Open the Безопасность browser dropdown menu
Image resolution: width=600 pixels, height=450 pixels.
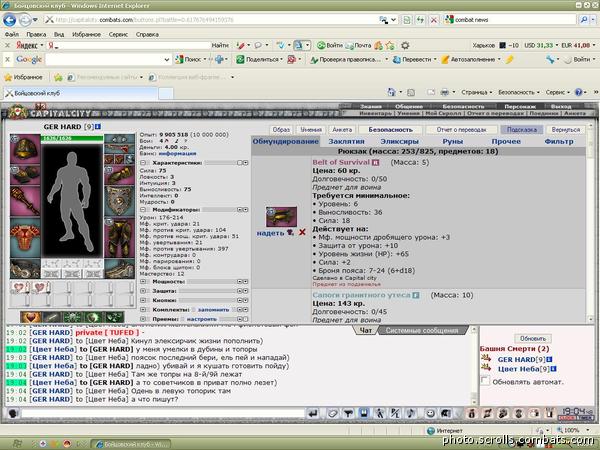click(518, 92)
